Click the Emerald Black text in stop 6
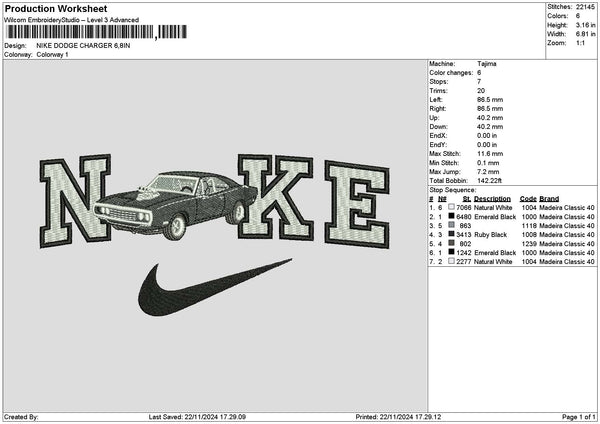Viewport: 600px width, 424px height. (495, 253)
